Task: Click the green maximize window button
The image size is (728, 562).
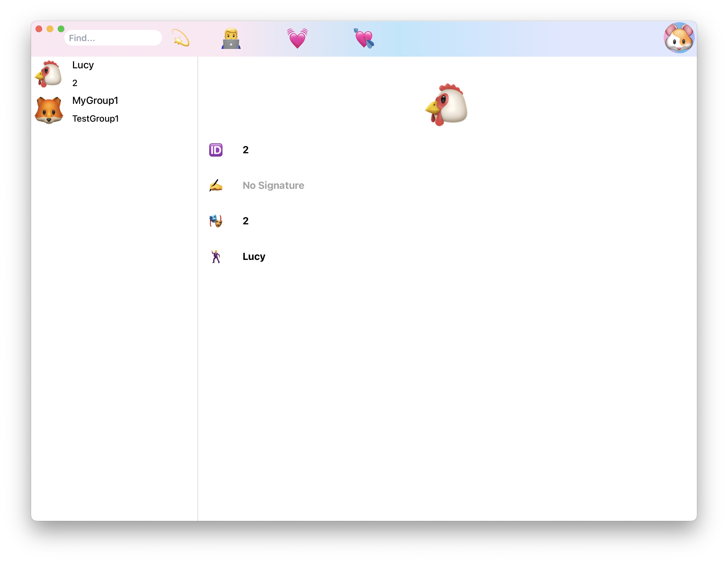Action: click(61, 29)
